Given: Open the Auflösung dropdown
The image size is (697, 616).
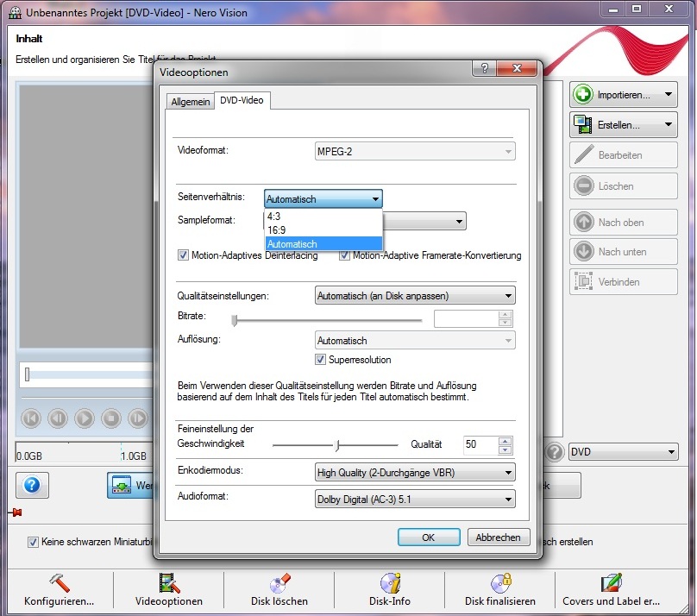Looking at the screenshot, I should pos(415,341).
